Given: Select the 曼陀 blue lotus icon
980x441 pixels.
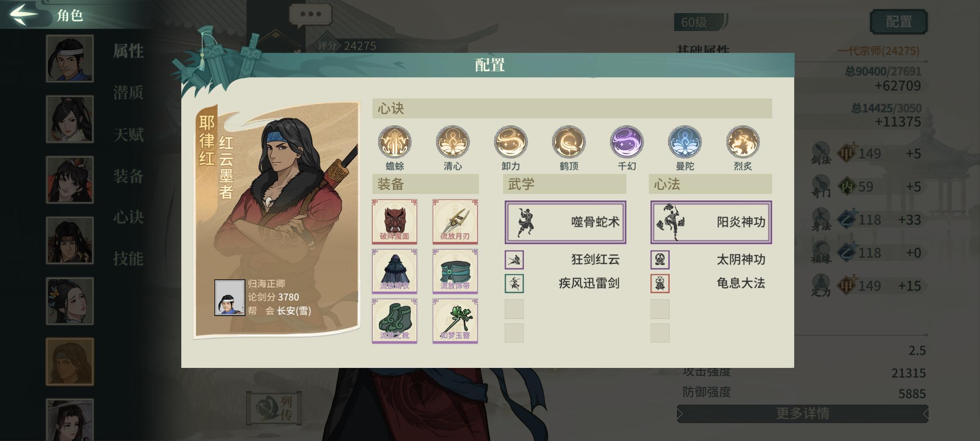Looking at the screenshot, I should (685, 142).
